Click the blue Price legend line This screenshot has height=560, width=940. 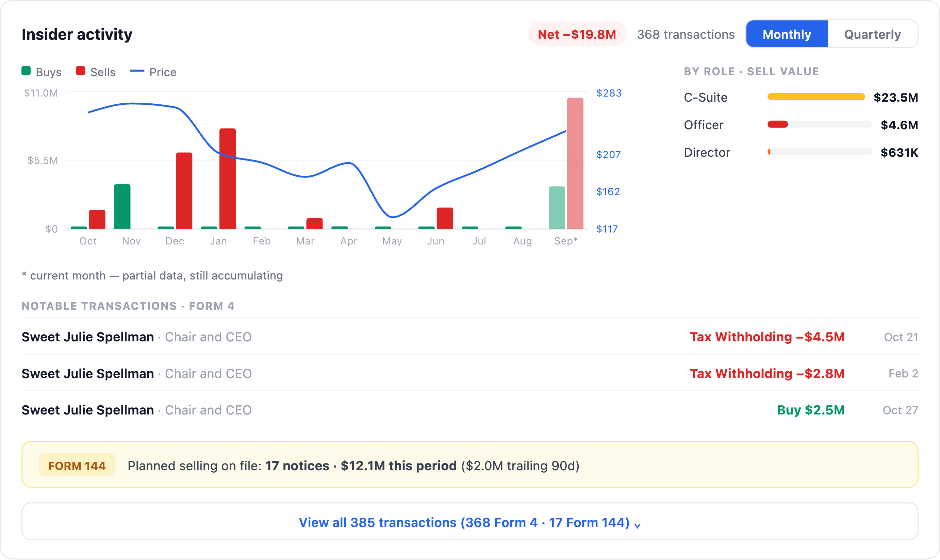pyautogui.click(x=137, y=71)
